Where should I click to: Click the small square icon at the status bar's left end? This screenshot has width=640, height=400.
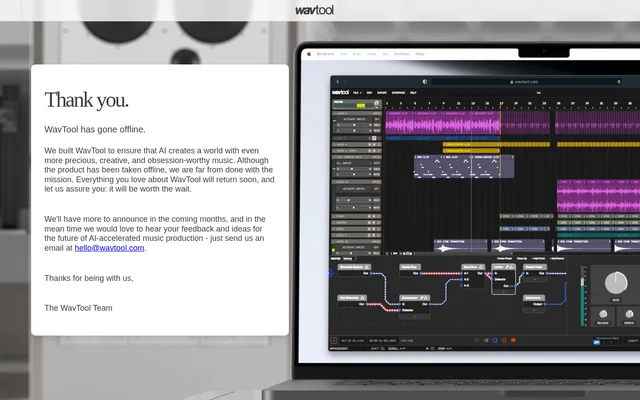[333, 340]
